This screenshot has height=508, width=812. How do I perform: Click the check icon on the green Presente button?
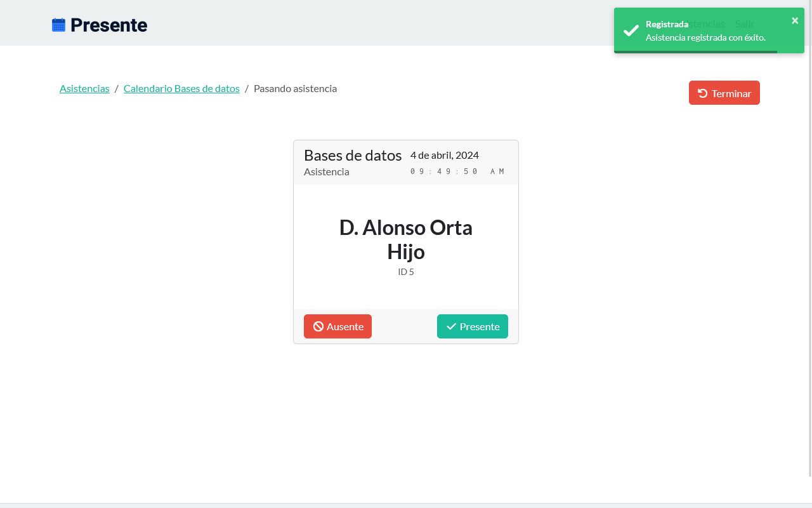point(451,326)
